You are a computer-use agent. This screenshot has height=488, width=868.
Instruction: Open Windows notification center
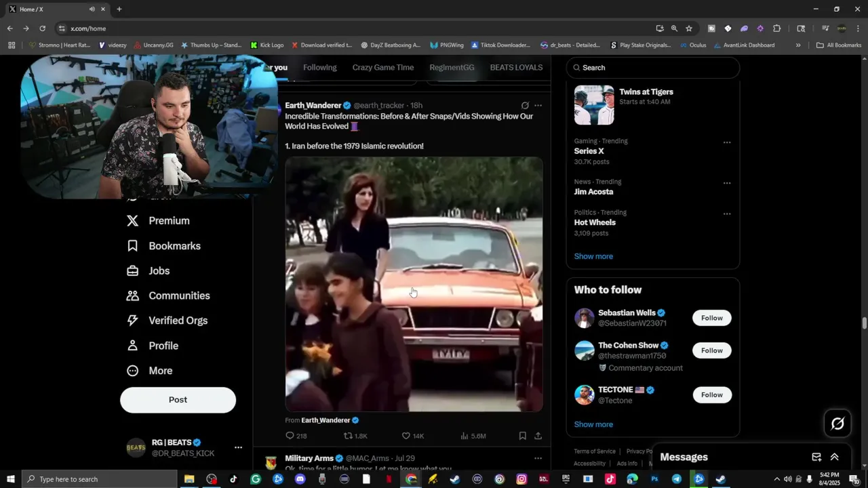[x=854, y=479]
